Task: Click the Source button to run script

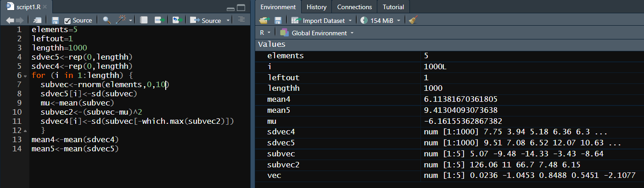Action: tap(207, 20)
